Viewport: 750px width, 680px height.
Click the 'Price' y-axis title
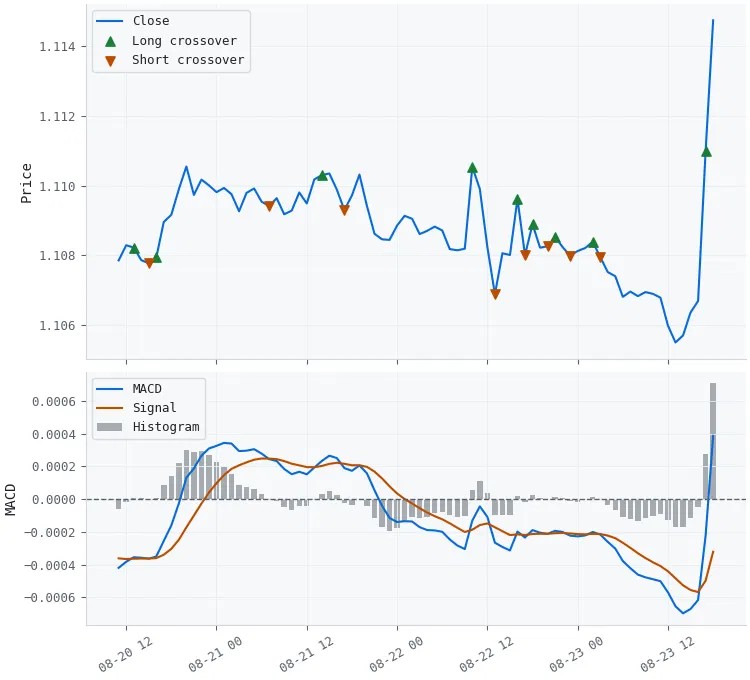pyautogui.click(x=26, y=184)
